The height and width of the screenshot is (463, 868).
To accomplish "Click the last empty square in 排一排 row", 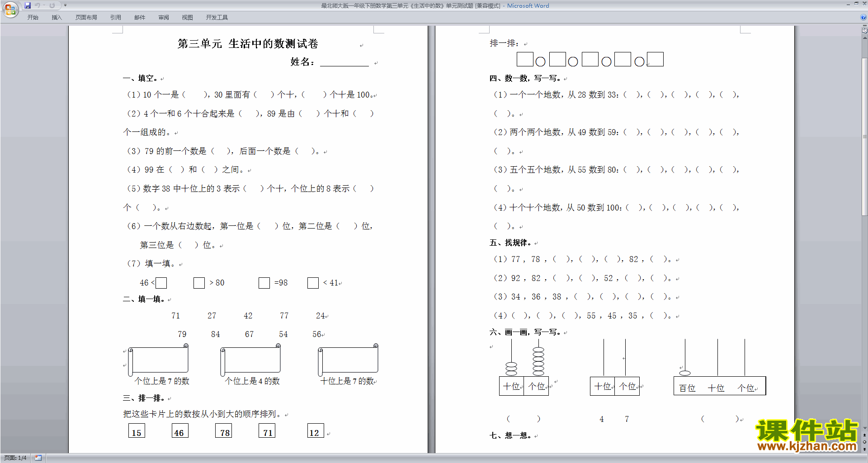I will point(656,59).
